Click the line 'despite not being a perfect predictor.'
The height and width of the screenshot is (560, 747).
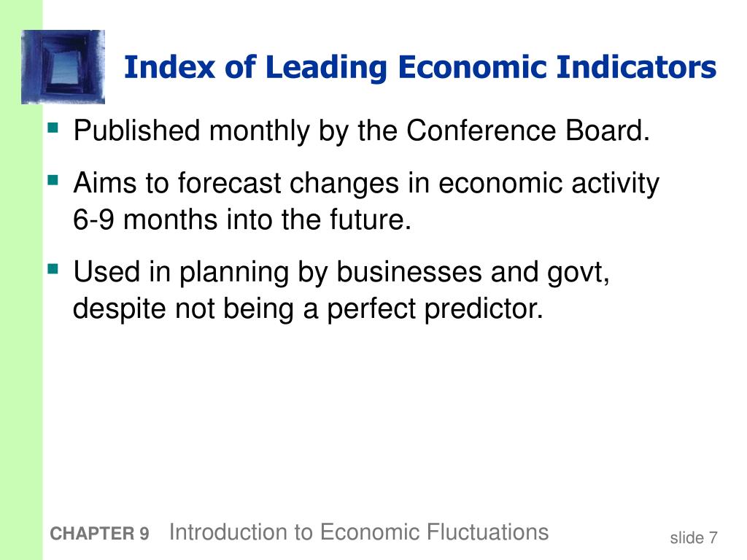[x=308, y=308]
